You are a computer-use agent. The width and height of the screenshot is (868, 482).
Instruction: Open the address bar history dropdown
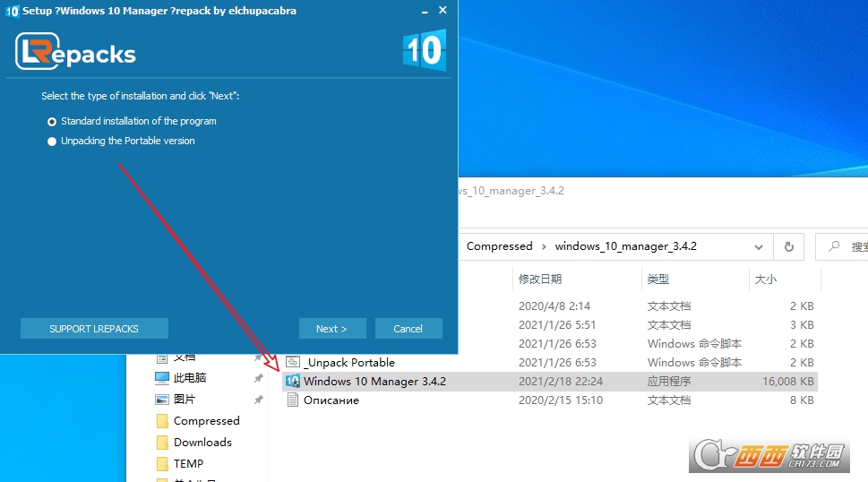pyautogui.click(x=759, y=246)
